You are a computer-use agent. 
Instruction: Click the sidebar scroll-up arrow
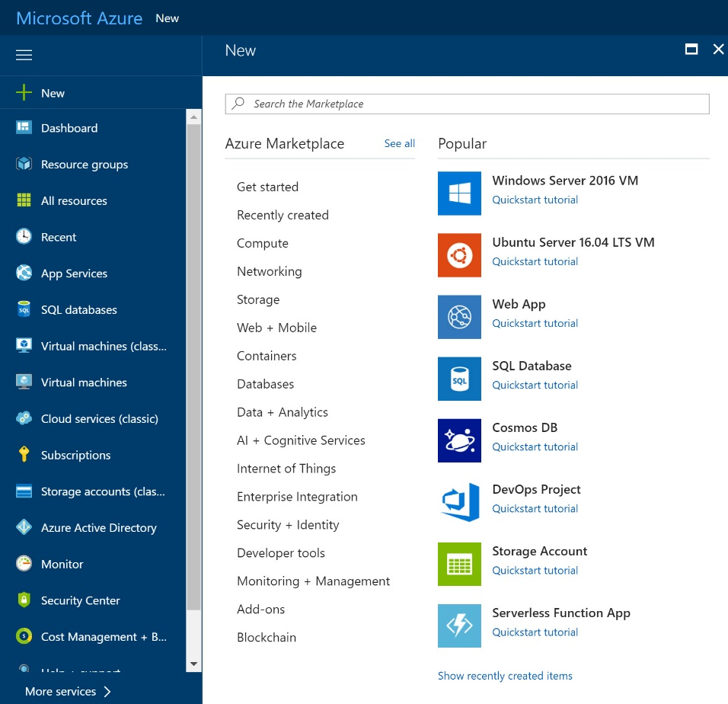pos(193,117)
